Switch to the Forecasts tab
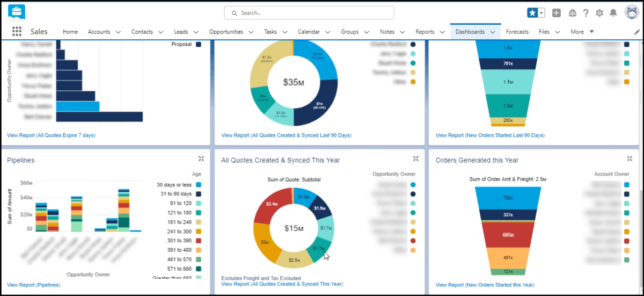This screenshot has height=296, width=644. pyautogui.click(x=517, y=32)
